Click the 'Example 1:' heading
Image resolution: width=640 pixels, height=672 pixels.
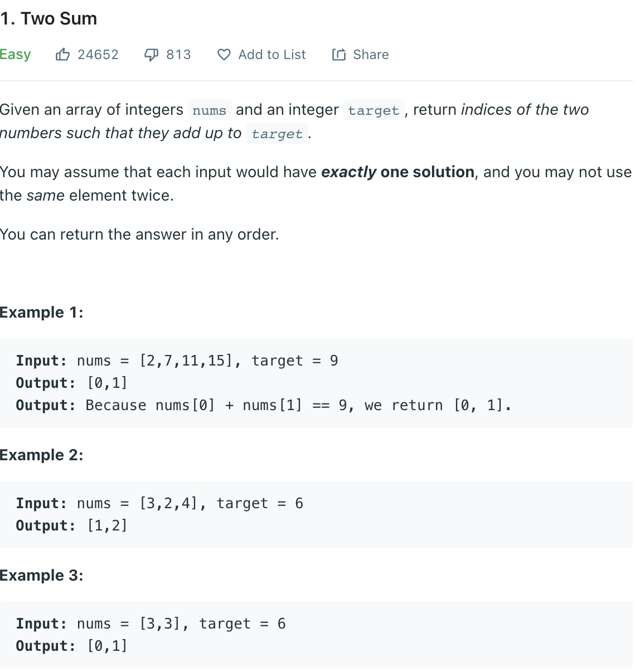point(42,313)
